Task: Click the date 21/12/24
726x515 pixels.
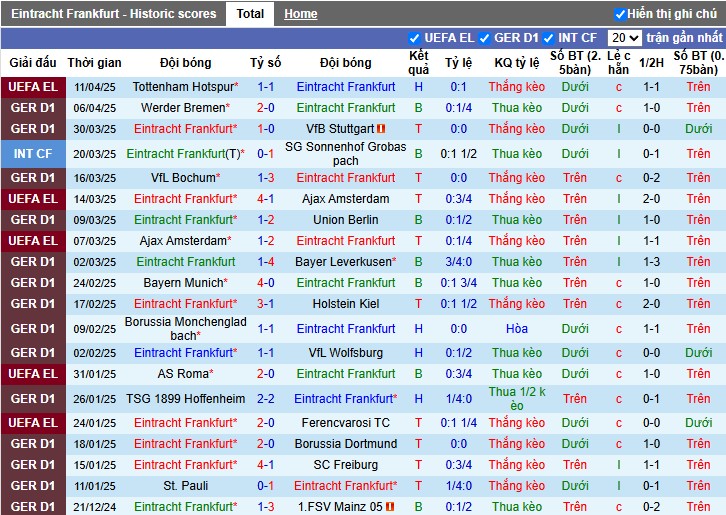Action: (94, 507)
